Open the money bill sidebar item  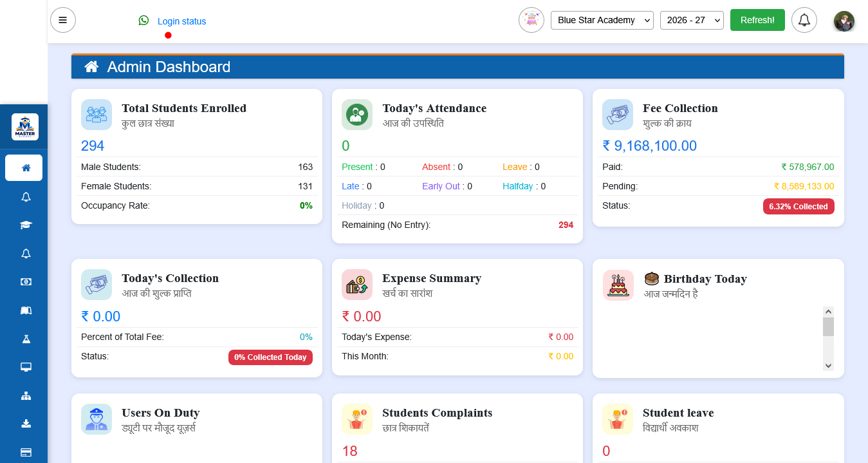[26, 282]
